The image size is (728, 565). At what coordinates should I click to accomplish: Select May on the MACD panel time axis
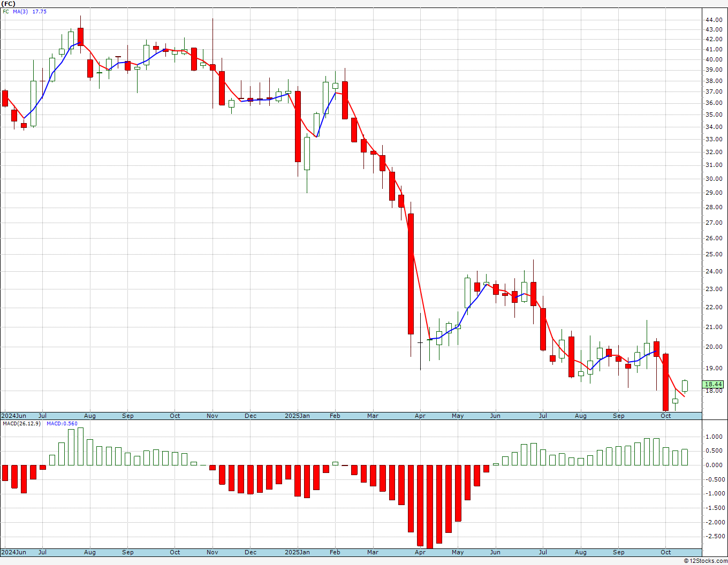click(x=458, y=552)
